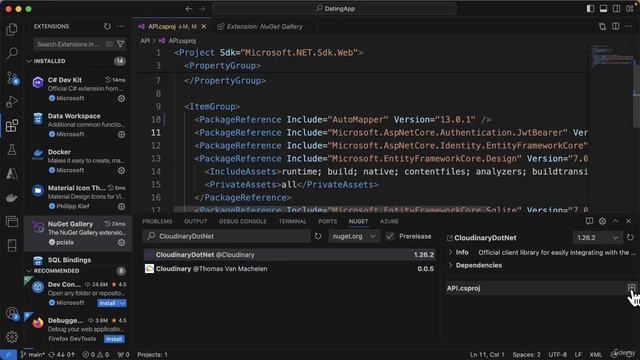
Task: Open the Azure view in activity bar
Action: pos(12,173)
